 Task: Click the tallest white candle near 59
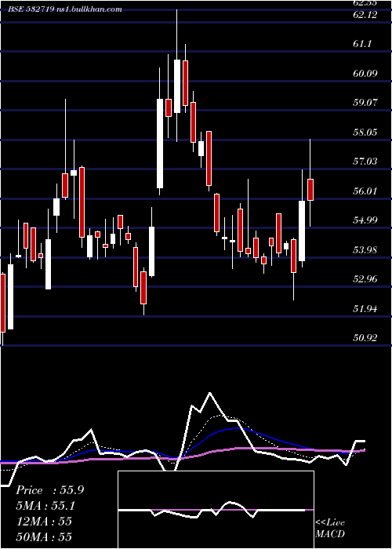click(160, 144)
